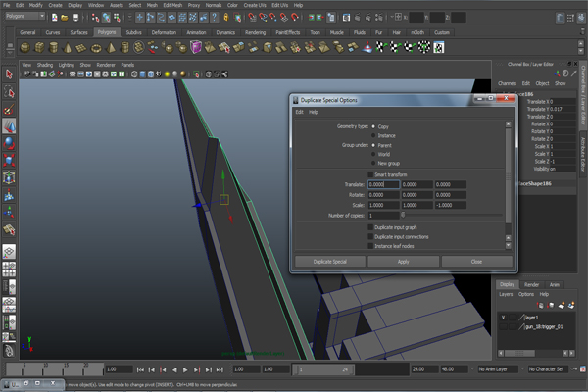This screenshot has height=392, width=588.
Task: Click the Duplicate Special button
Action: pyautogui.click(x=330, y=262)
